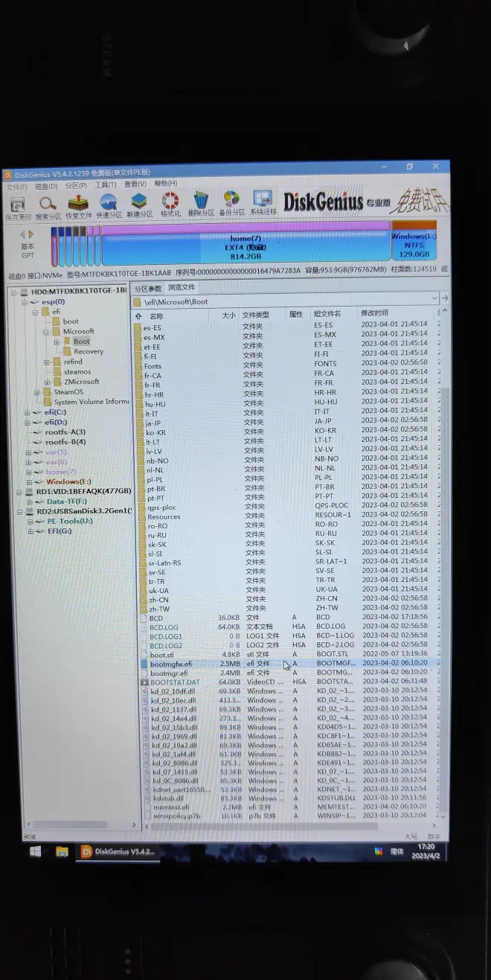Open the 恢复文件 (Recover files) tool

click(x=78, y=202)
